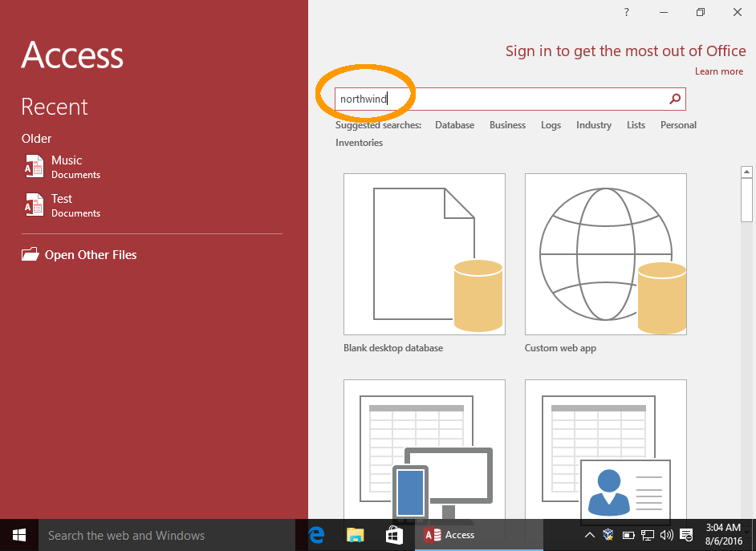756x551 pixels.
Task: Click the Database suggested search
Action: tap(454, 125)
